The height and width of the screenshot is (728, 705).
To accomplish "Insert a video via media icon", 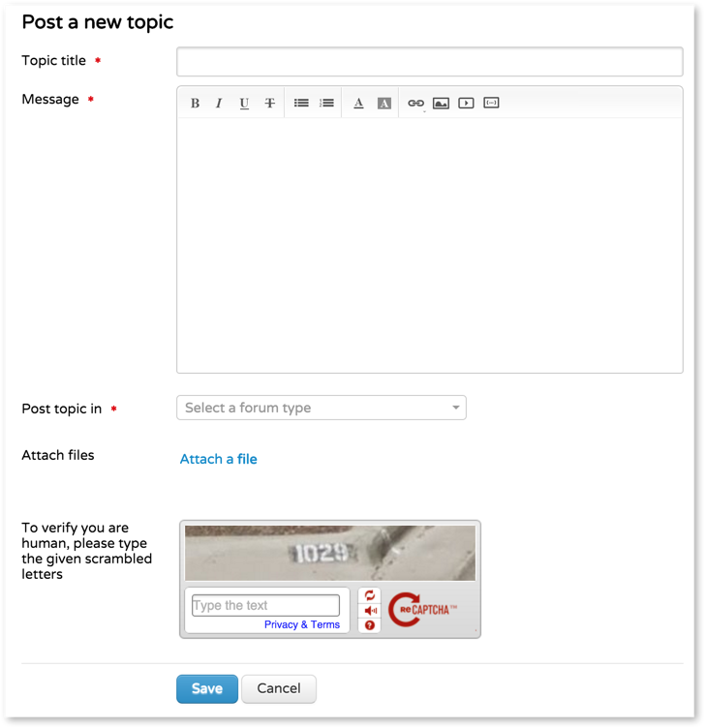I will (466, 103).
